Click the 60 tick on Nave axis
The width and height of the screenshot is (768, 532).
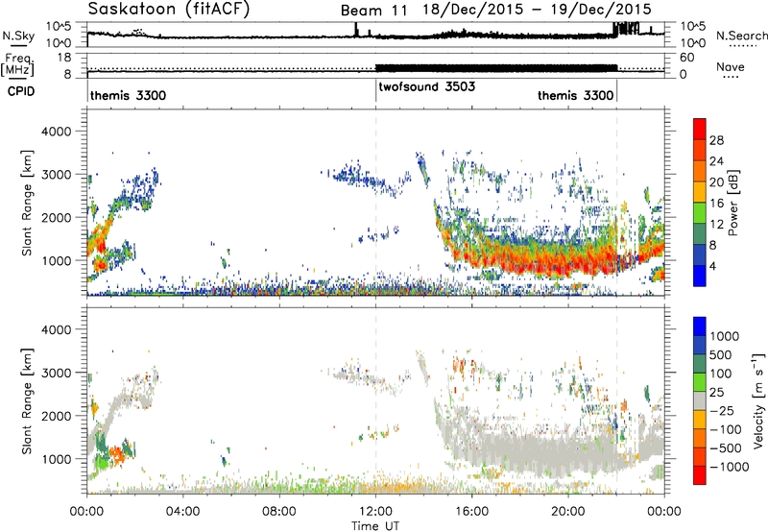(687, 58)
